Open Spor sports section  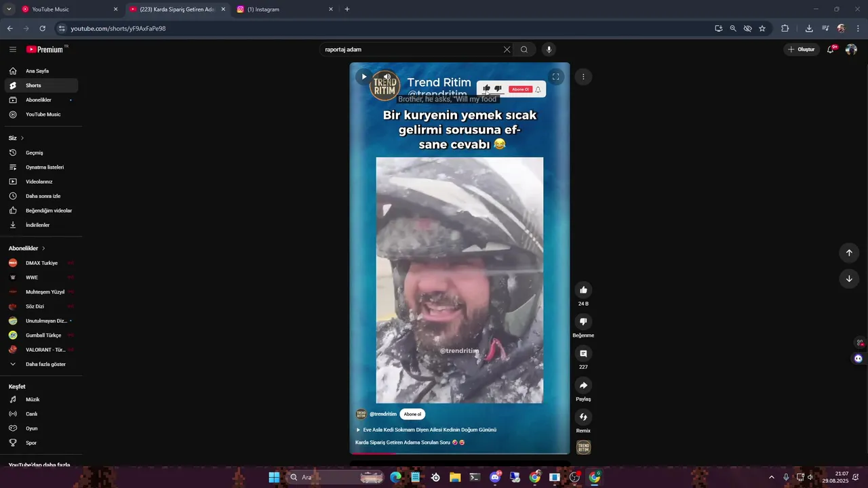coord(41,443)
